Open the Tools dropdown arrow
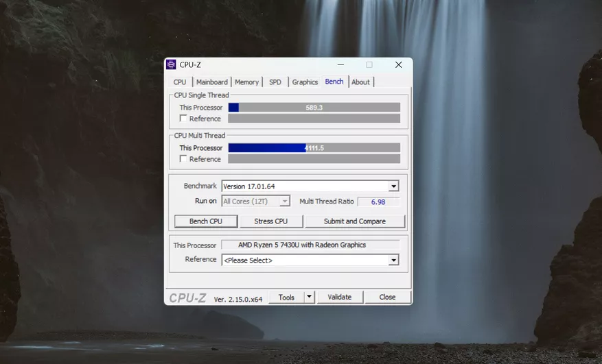Image resolution: width=602 pixels, height=364 pixels. tap(309, 298)
